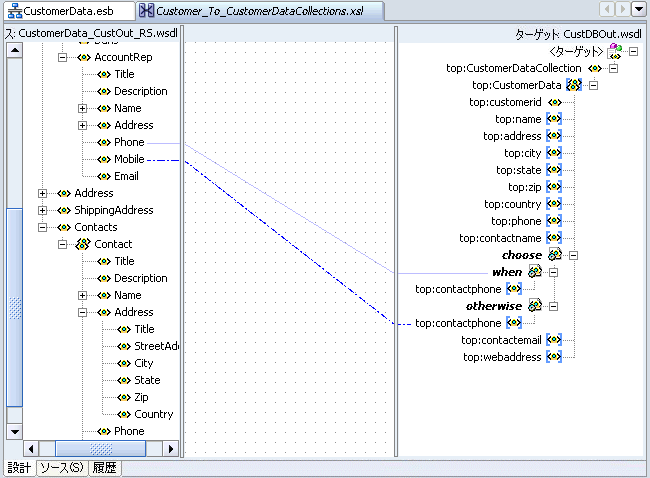Click the top:address element icon
Image resolution: width=650 pixels, height=478 pixels.
tap(554, 136)
